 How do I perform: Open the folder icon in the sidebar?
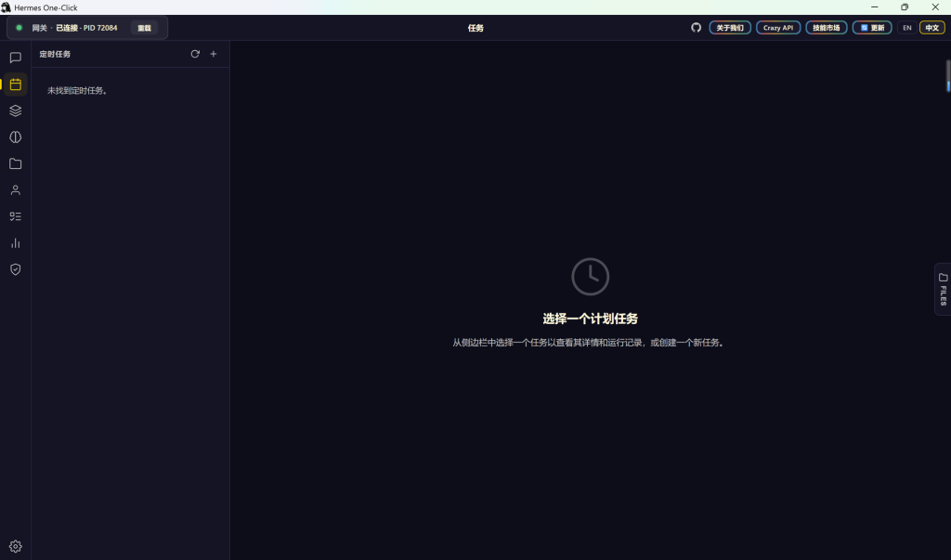click(15, 163)
